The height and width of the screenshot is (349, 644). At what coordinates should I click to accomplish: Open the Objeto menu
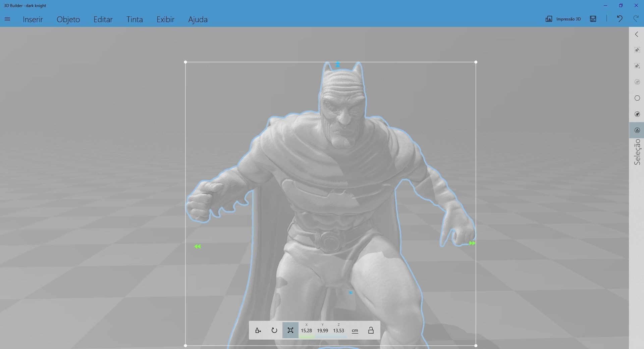[68, 19]
